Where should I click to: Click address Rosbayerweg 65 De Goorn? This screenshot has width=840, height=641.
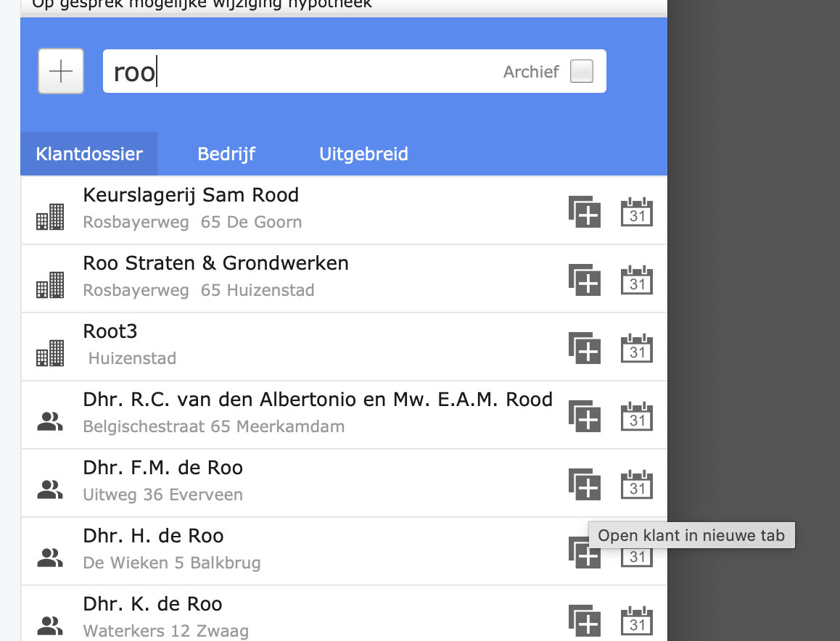pyautogui.click(x=192, y=222)
